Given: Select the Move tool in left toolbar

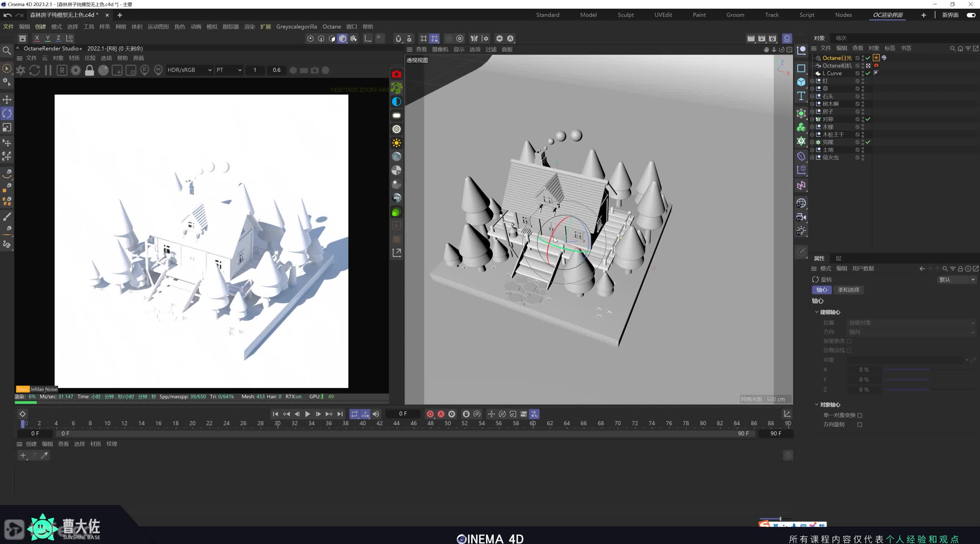Looking at the screenshot, I should (7, 99).
